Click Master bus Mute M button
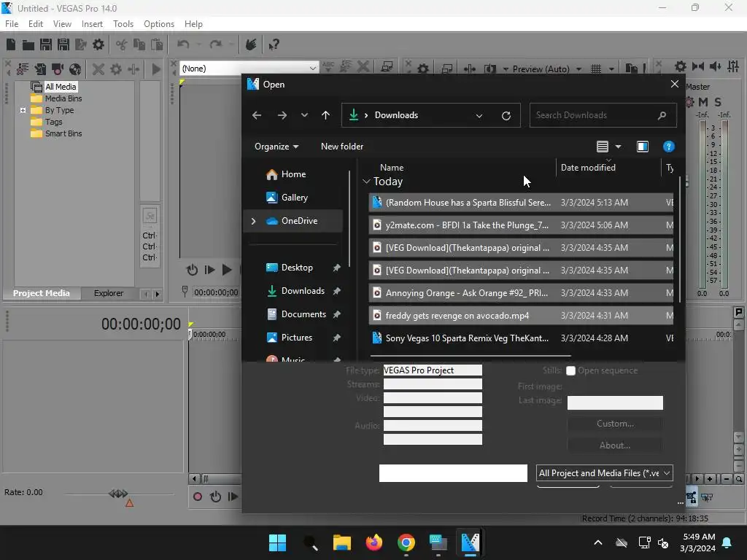This screenshot has height=560, width=747. [x=703, y=102]
